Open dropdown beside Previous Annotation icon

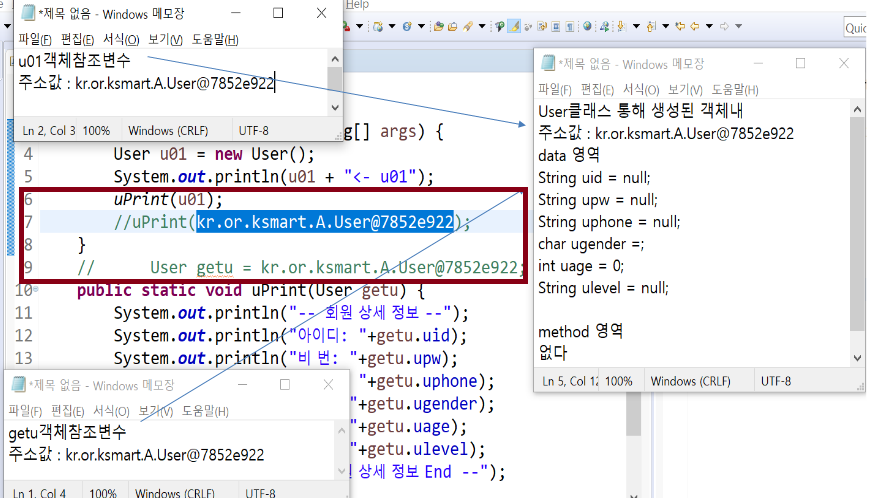(x=666, y=27)
